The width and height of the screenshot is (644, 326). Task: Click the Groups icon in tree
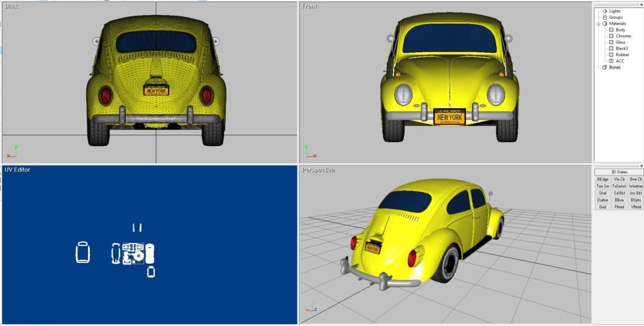point(604,17)
